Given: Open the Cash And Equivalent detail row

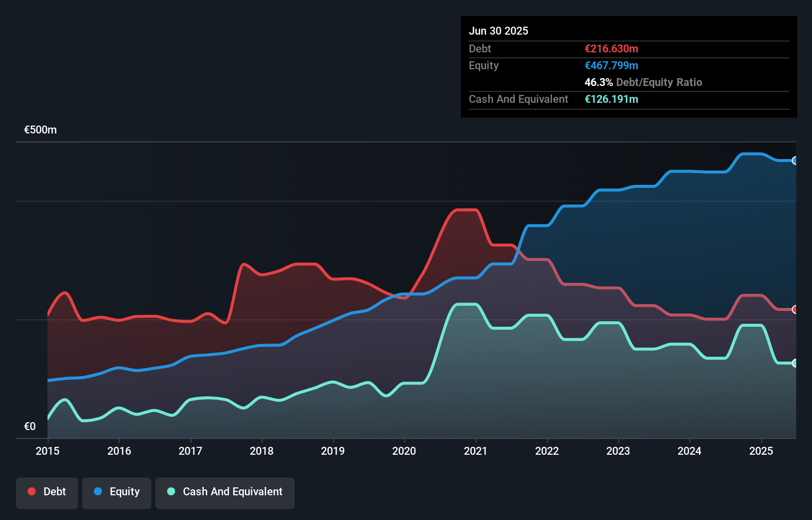Looking at the screenshot, I should coord(518,99).
